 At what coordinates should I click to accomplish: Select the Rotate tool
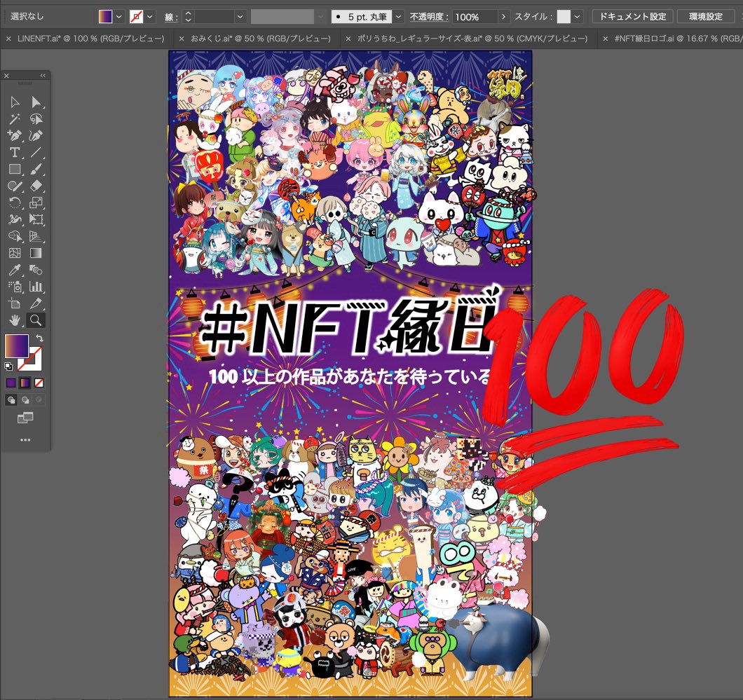pos(15,203)
